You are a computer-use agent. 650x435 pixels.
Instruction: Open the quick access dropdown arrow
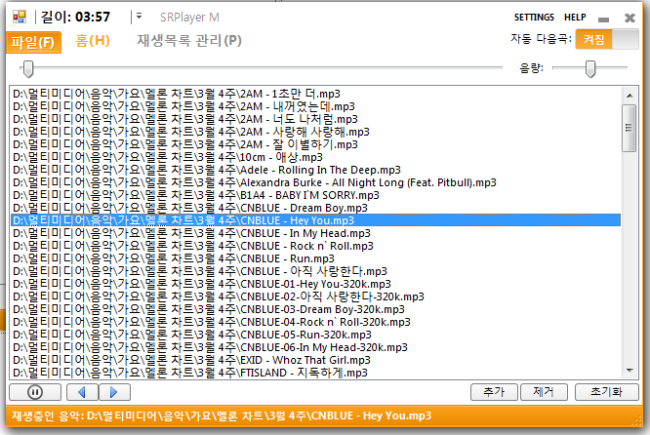pyautogui.click(x=139, y=16)
